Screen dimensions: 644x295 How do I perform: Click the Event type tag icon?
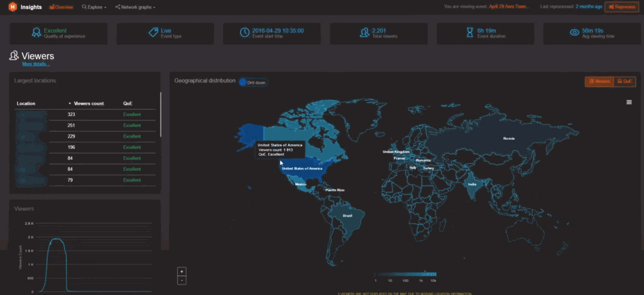(153, 33)
